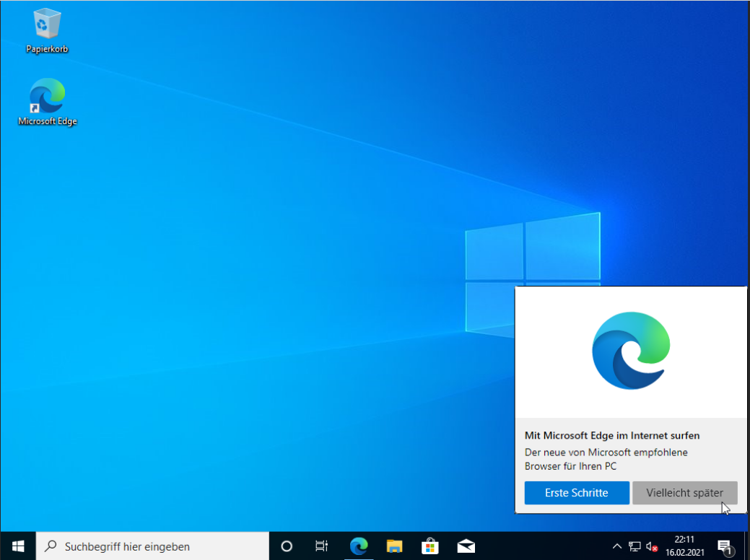Image resolution: width=750 pixels, height=560 pixels.
Task: Open Cortana with the circle icon
Action: pos(287,546)
